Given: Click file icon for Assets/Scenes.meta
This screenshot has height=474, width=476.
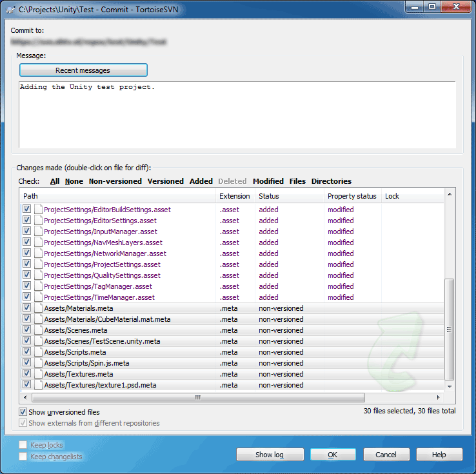Looking at the screenshot, I should [38, 330].
